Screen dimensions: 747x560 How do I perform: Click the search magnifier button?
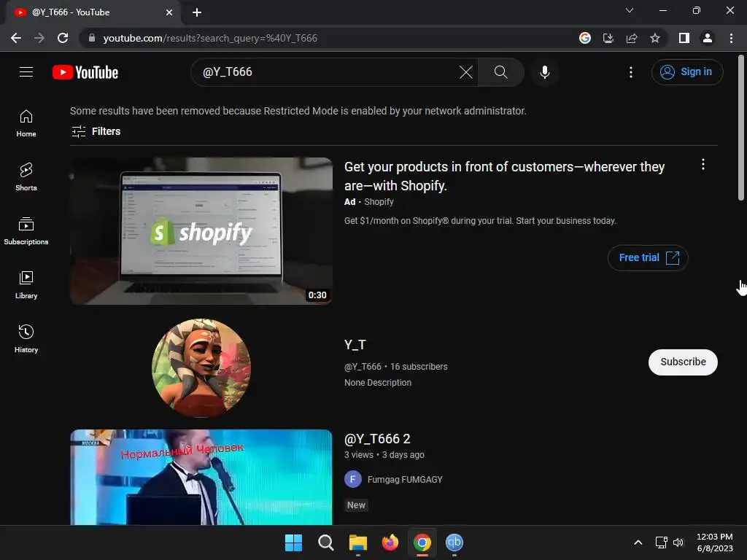pyautogui.click(x=500, y=72)
